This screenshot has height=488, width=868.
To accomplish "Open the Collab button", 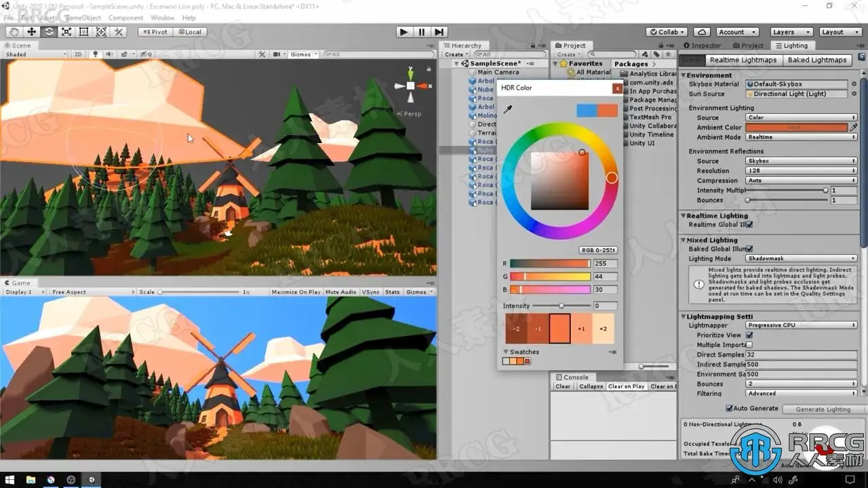I will [667, 32].
